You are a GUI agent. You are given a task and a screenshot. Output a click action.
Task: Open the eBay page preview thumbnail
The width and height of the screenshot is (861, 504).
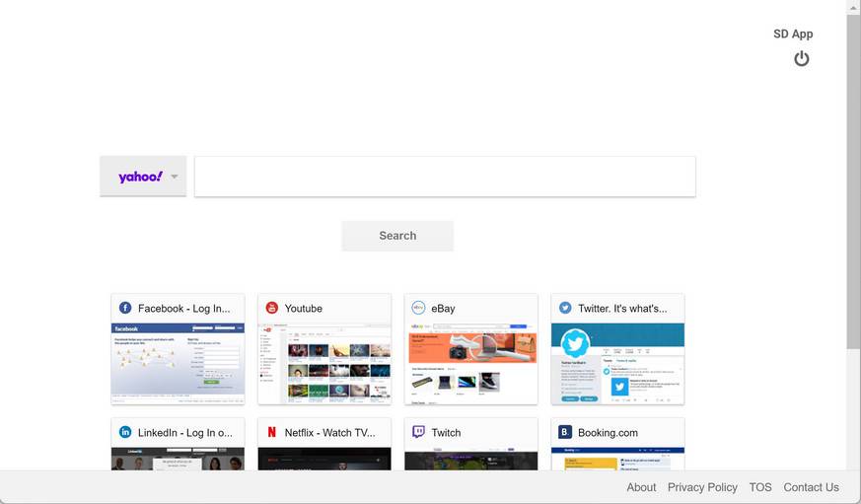click(471, 363)
